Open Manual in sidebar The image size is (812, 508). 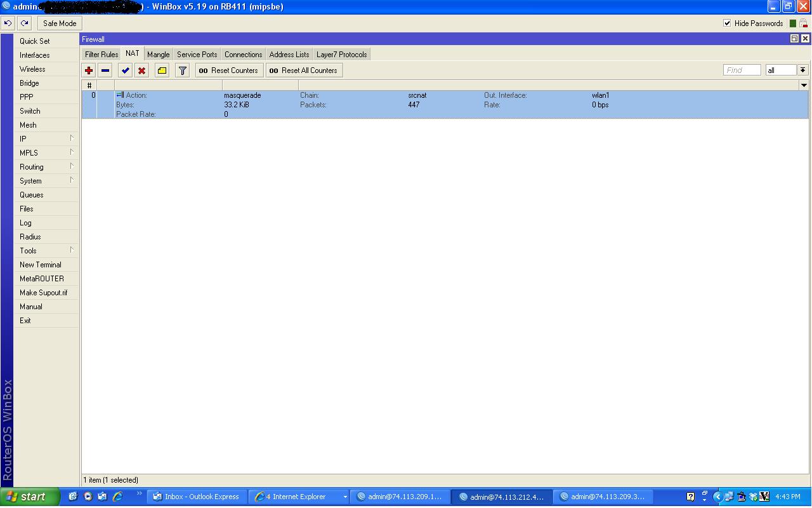click(46, 306)
